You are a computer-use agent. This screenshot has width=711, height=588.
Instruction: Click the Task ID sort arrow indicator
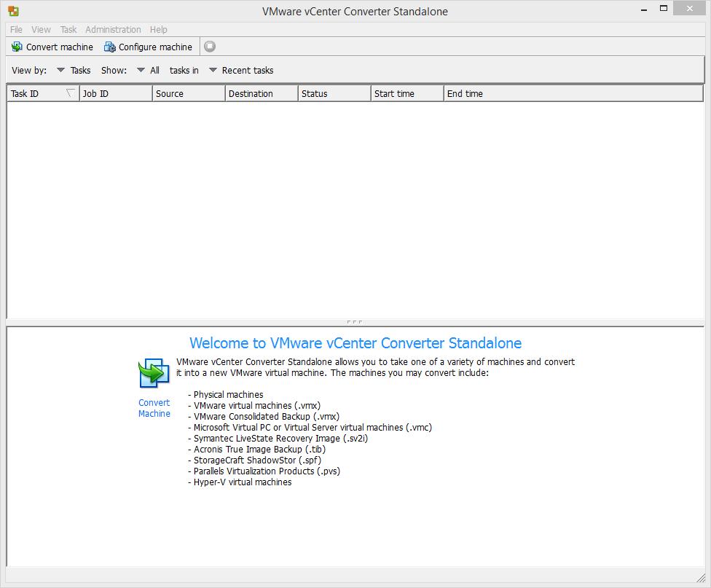70,93
